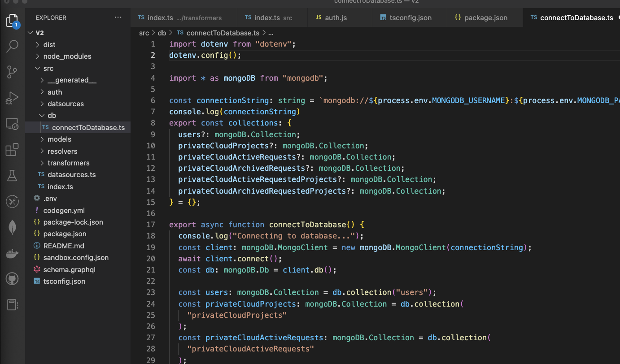
Task: Open index.ts under src in Explorer
Action: pyautogui.click(x=78, y=186)
